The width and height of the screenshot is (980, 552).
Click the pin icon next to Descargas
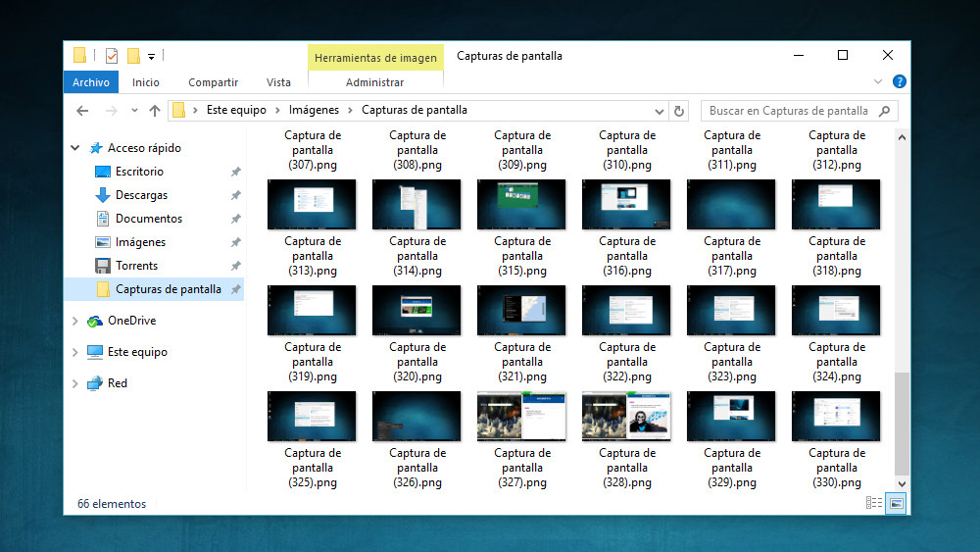(x=235, y=195)
